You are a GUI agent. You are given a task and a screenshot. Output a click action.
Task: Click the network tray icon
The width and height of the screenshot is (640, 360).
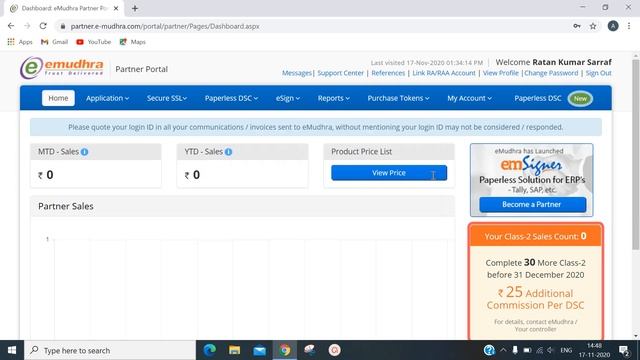tap(539, 350)
